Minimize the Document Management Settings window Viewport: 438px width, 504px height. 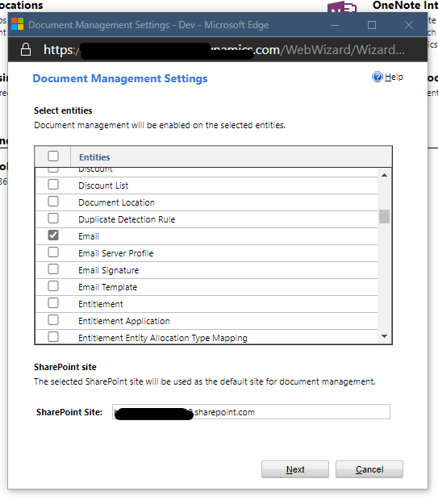click(x=335, y=25)
